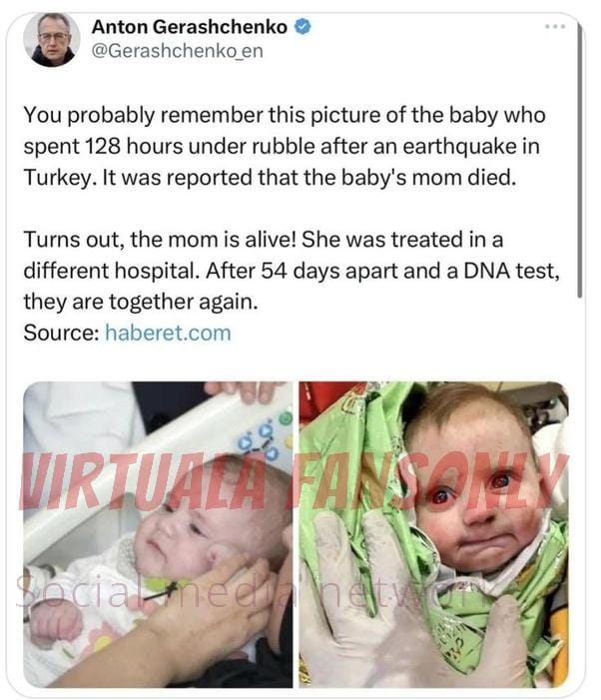This screenshot has height=700, width=601.
Task: Click the Anton Gerashchenko display name
Action: [189, 27]
